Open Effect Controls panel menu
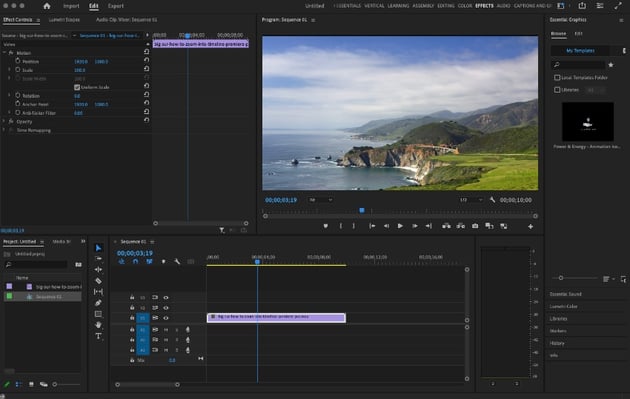This screenshot has width=630, height=399. point(39,20)
